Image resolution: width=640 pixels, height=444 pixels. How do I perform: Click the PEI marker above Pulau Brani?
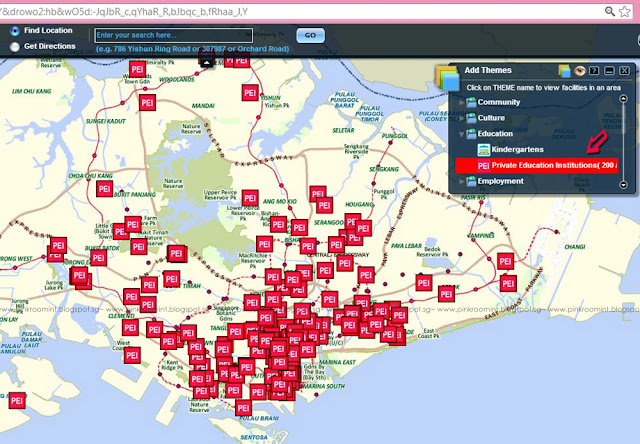tap(243, 408)
